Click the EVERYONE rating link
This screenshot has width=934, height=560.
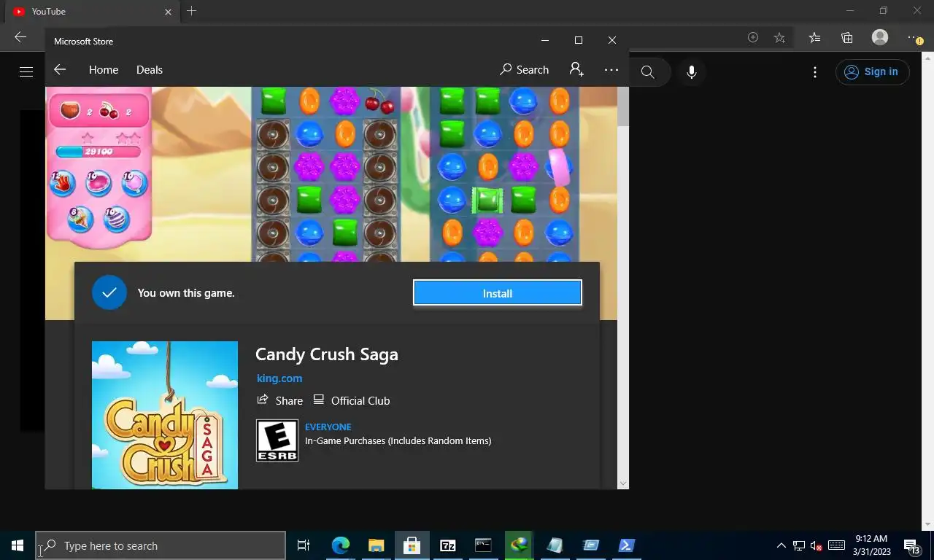coord(328,427)
